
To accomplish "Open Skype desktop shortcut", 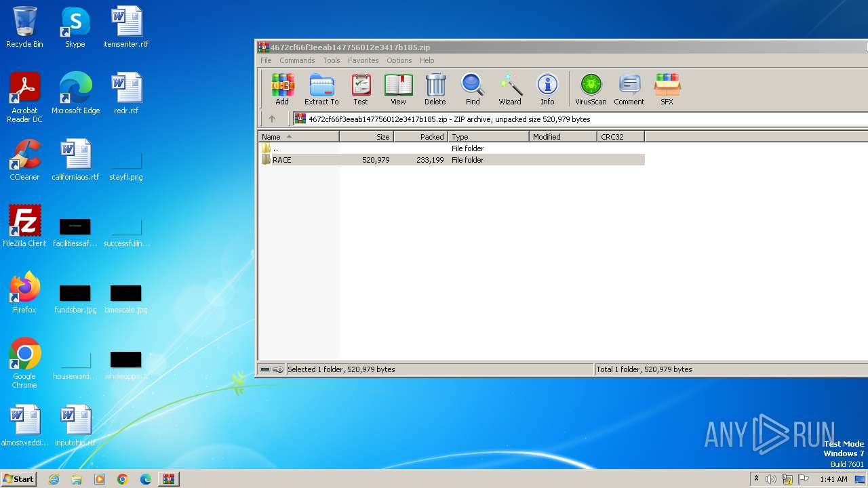I will 75,27.
